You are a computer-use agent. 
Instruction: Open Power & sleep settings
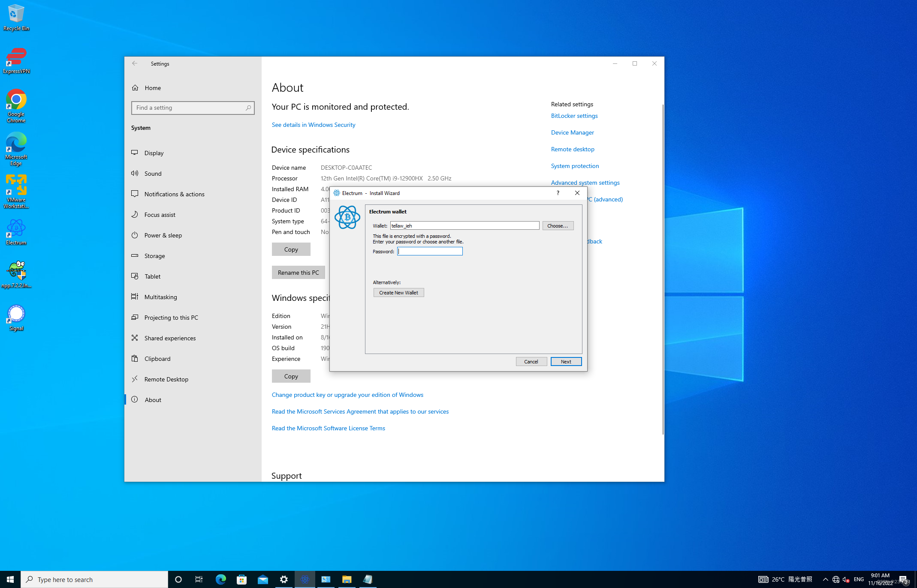(x=163, y=235)
